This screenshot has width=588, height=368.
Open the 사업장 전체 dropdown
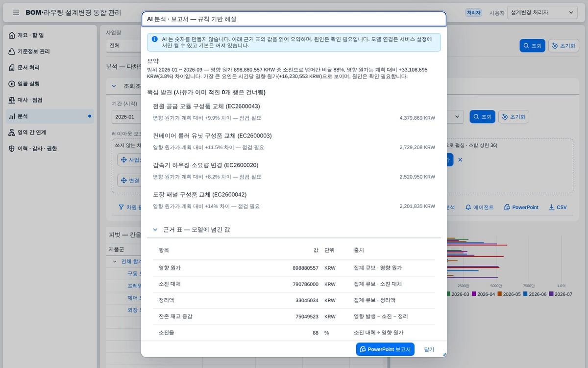(x=123, y=46)
